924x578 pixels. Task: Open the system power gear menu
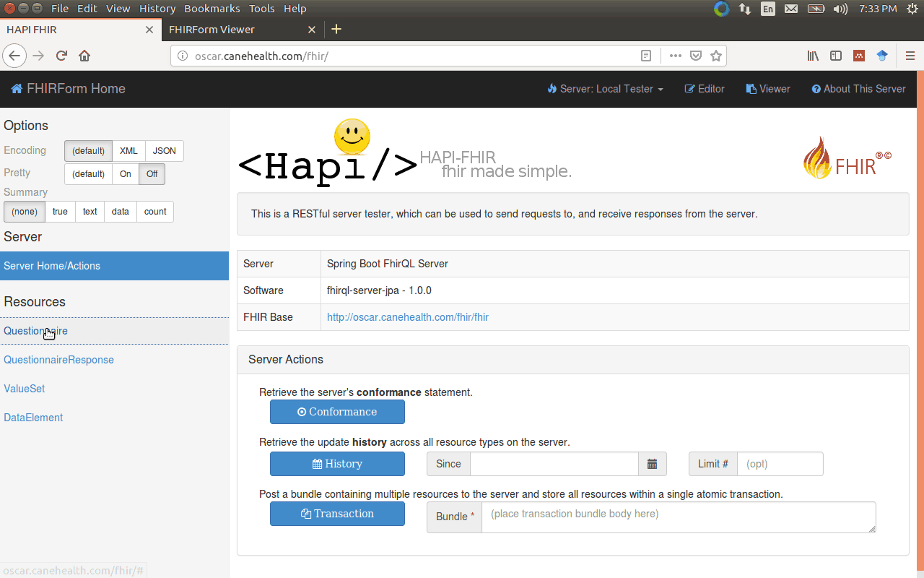coord(912,9)
